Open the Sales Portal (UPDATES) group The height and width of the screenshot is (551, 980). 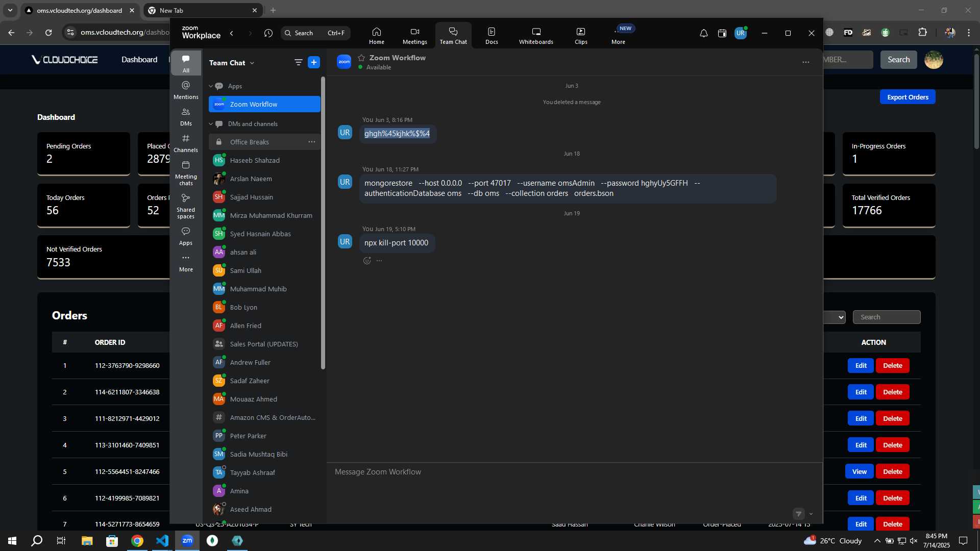coord(264,344)
